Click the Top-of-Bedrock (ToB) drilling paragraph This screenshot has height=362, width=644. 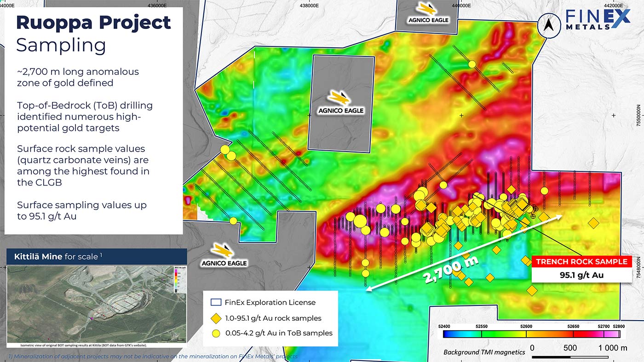pos(85,116)
